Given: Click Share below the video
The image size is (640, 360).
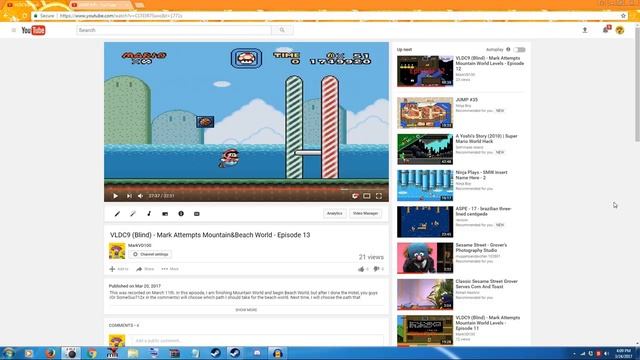Looking at the screenshot, I should pyautogui.click(x=145, y=269).
